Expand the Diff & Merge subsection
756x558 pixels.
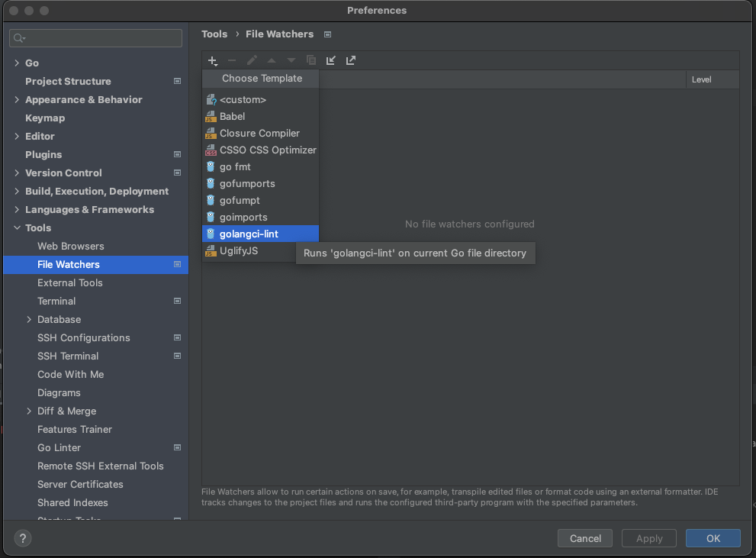(29, 411)
